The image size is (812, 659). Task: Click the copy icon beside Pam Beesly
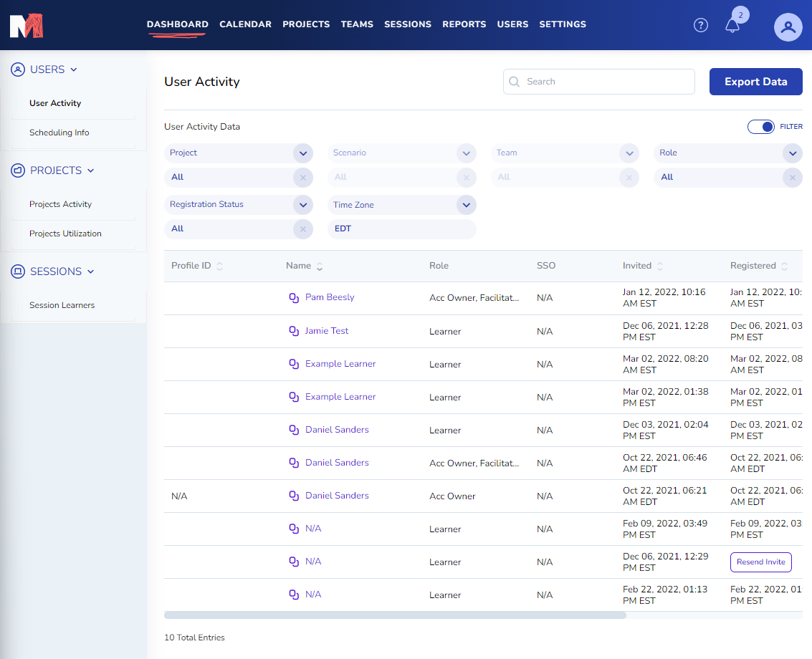tap(293, 297)
